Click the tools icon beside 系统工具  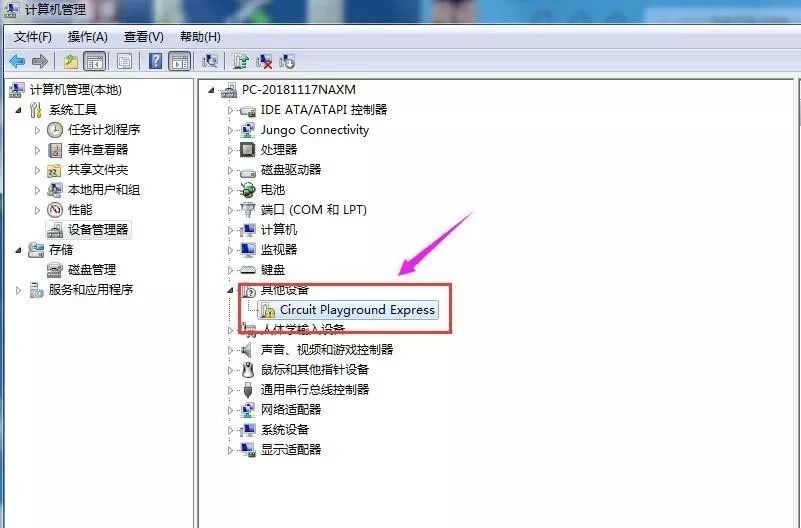pos(36,110)
